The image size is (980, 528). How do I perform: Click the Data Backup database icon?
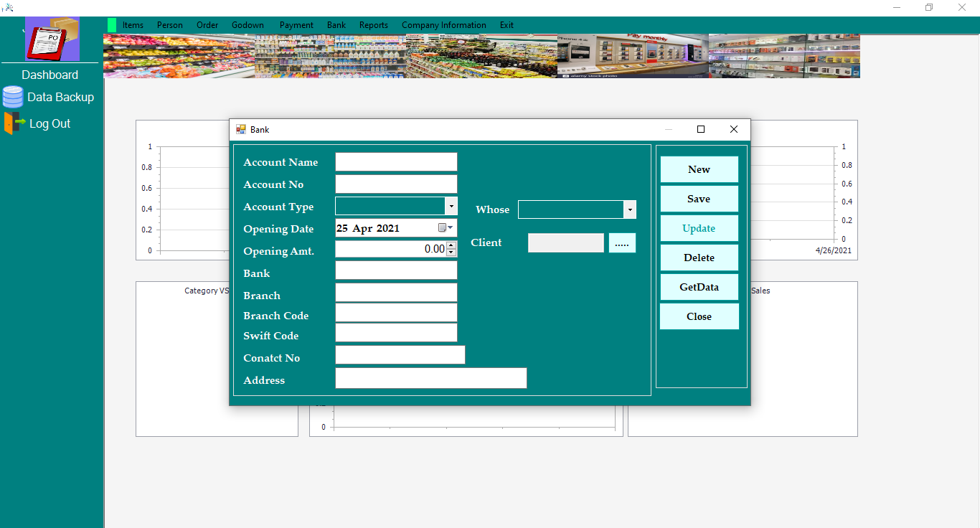click(x=12, y=97)
